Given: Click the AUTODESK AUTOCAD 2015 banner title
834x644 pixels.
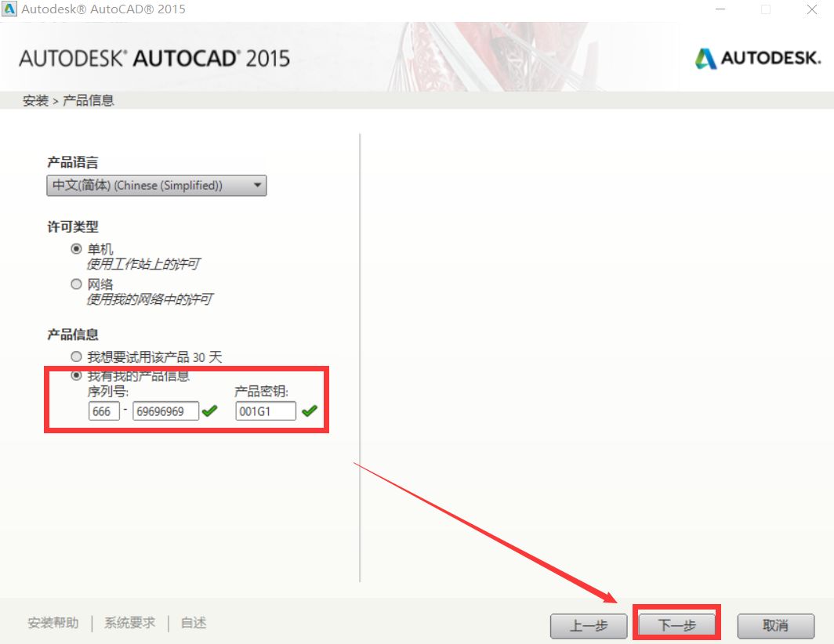Looking at the screenshot, I should [154, 59].
